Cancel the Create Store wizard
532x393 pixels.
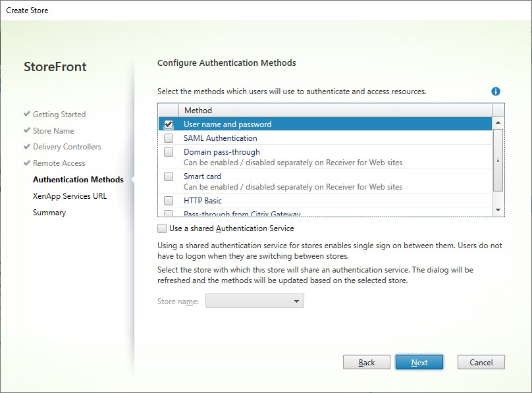(481, 363)
